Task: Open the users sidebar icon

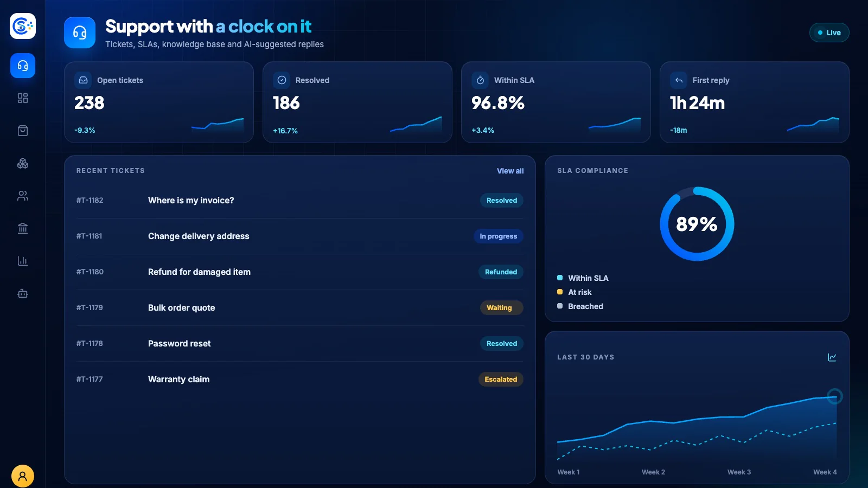Action: (x=23, y=196)
